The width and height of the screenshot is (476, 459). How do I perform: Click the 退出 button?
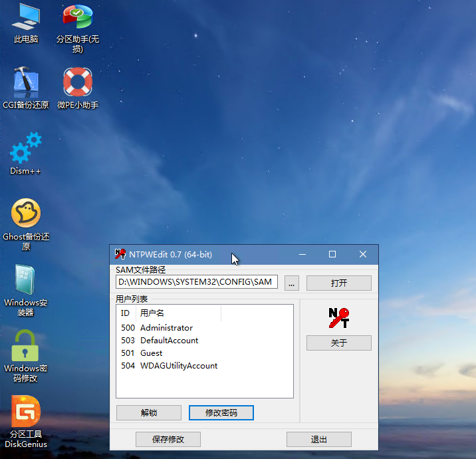318,439
